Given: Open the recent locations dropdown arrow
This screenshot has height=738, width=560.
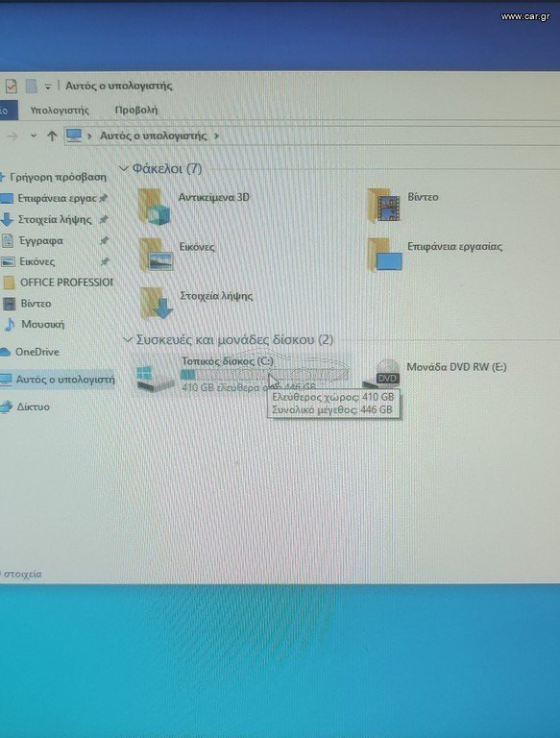Looking at the screenshot, I should coord(33,136).
